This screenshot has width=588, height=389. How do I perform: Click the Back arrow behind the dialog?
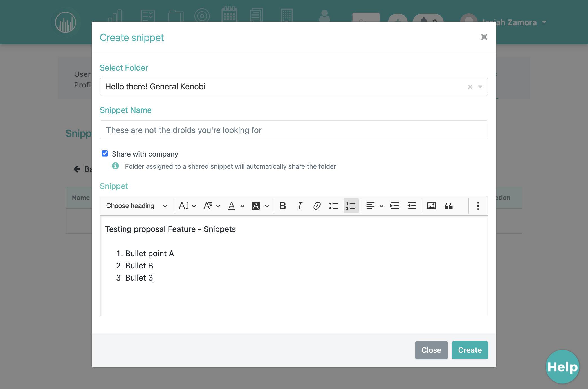click(x=77, y=169)
